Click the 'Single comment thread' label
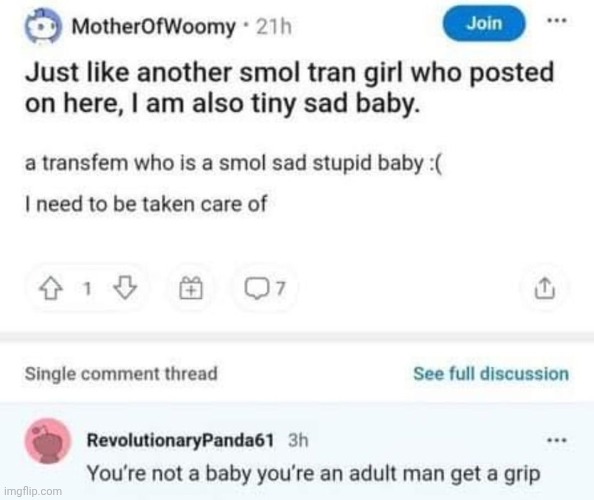This screenshot has height=500, width=594. point(121,373)
